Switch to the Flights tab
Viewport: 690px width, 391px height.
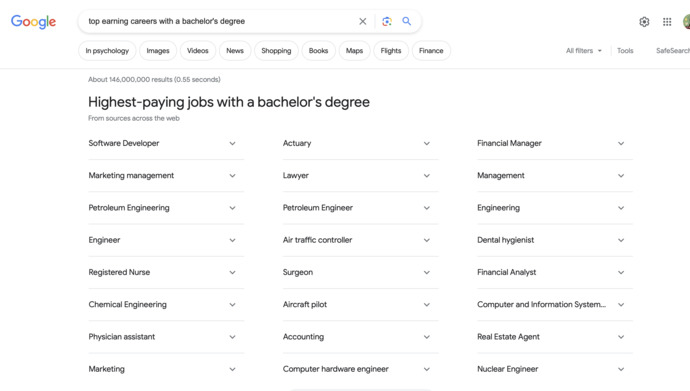tap(391, 51)
